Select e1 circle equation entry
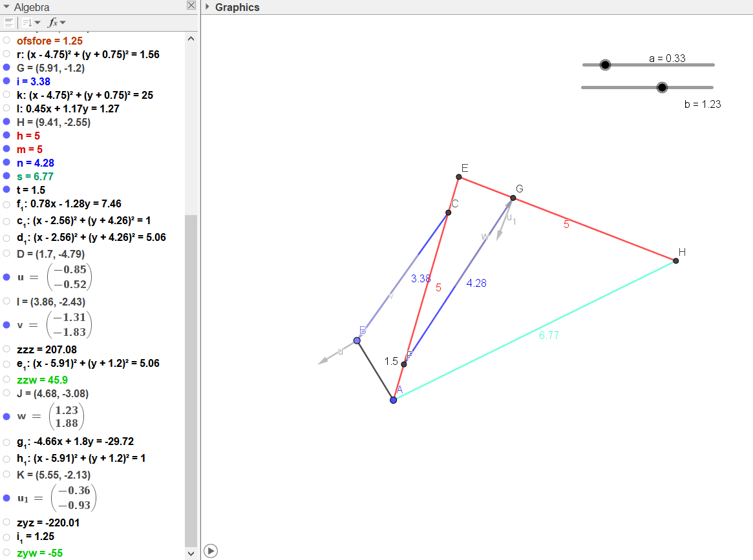 pyautogui.click(x=88, y=363)
